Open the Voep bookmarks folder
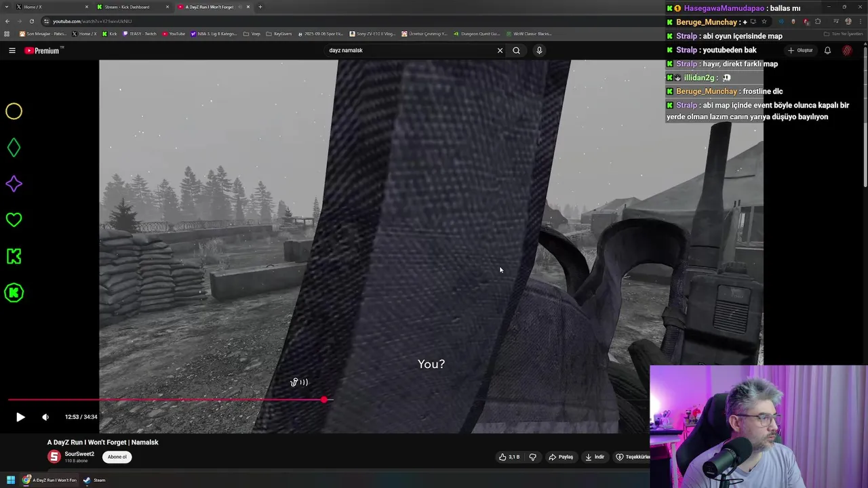The width and height of the screenshot is (868, 488). (252, 34)
